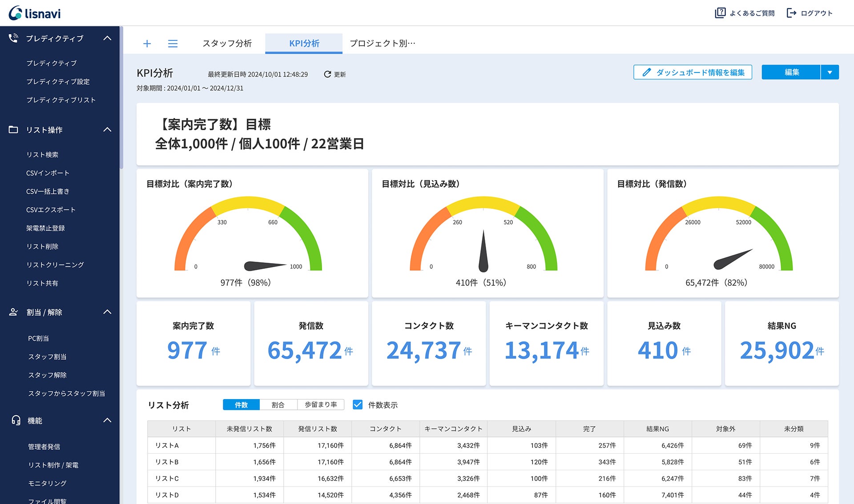Open CSVインポート in sidebar
Screen dimensions: 854x504
click(x=48, y=173)
